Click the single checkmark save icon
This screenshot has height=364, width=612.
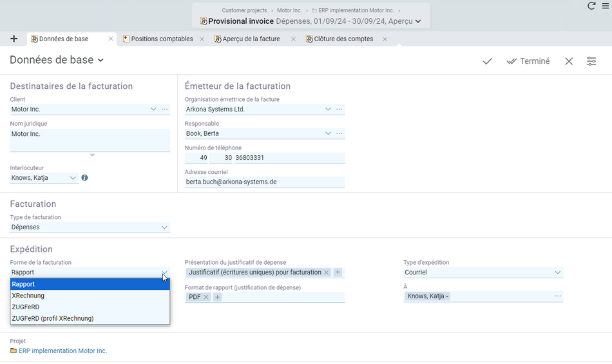click(487, 61)
